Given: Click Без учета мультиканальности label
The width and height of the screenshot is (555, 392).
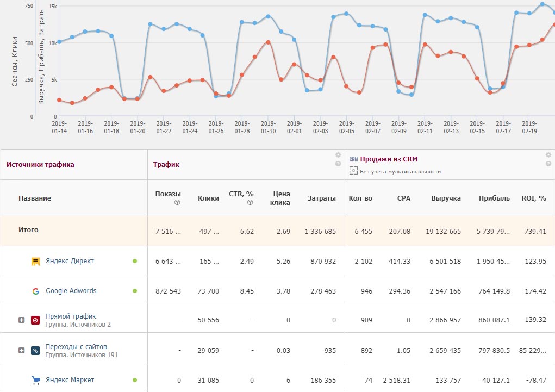Looking at the screenshot, I should [400, 171].
